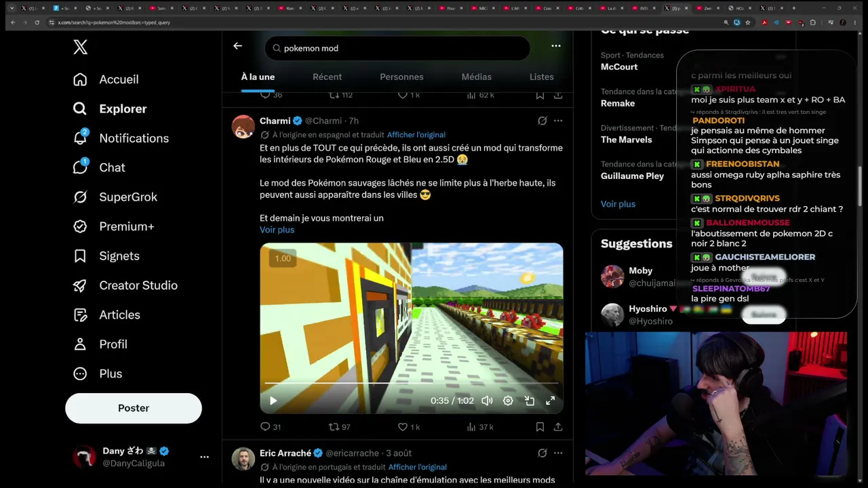Switch to the Médias tab
This screenshot has height=488, width=868.
(x=477, y=77)
